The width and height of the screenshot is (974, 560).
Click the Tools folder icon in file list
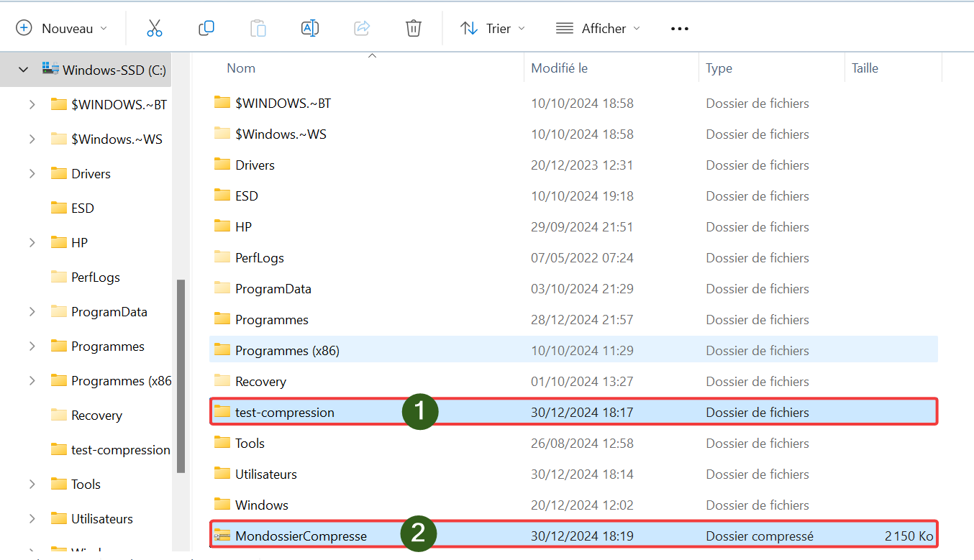click(x=222, y=442)
